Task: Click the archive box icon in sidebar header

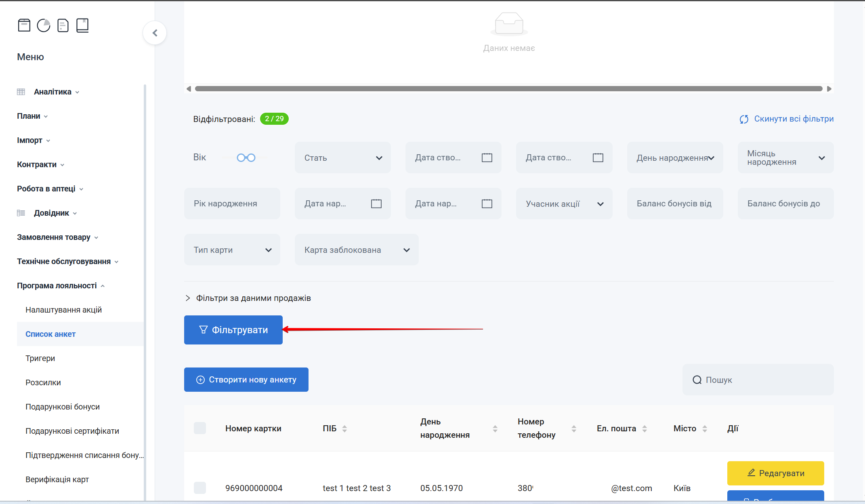Action: [x=24, y=25]
